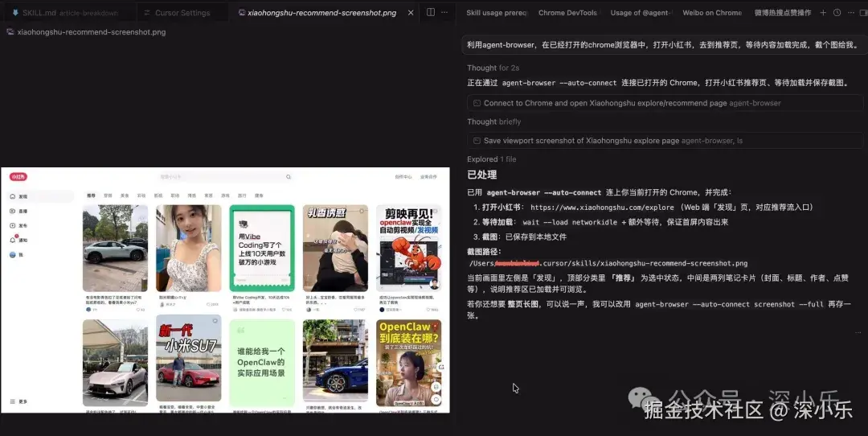Image resolution: width=868 pixels, height=436 pixels.
Task: Click the message options dots below the reply
Action: [x=858, y=332]
